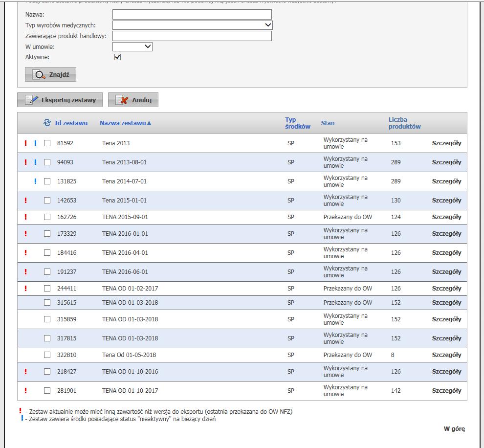Viewport: 484px width, 448px height.
Task: Open Szczegóły for set 315859
Action: tap(446, 319)
